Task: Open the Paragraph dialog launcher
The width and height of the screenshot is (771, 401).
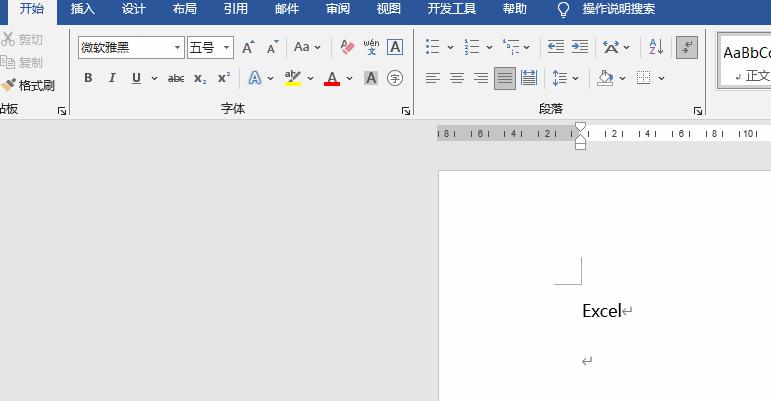Action: click(698, 111)
